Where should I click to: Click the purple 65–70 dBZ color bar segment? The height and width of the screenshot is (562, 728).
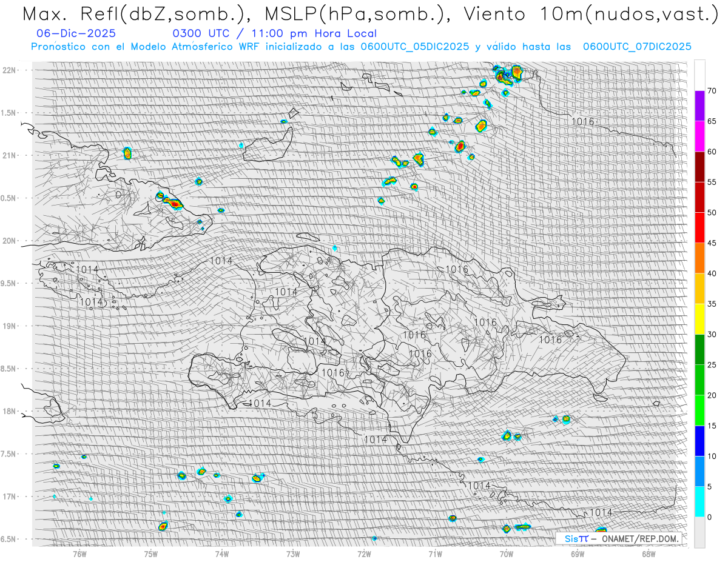699,106
